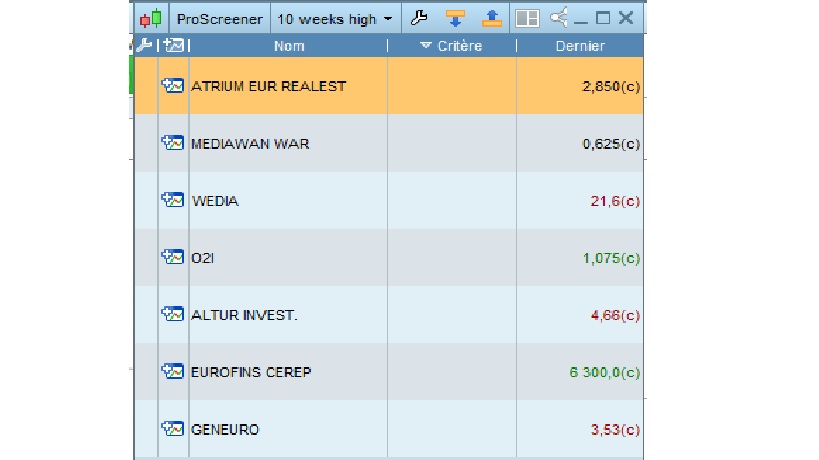This screenshot has height=460, width=819.
Task: Click the small wrench icon in column header
Action: click(x=144, y=45)
